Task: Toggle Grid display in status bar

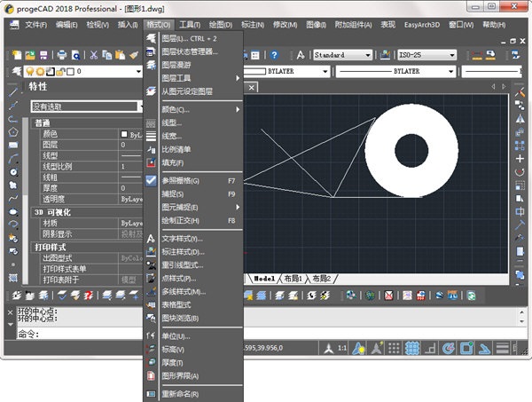Action: tap(412, 348)
